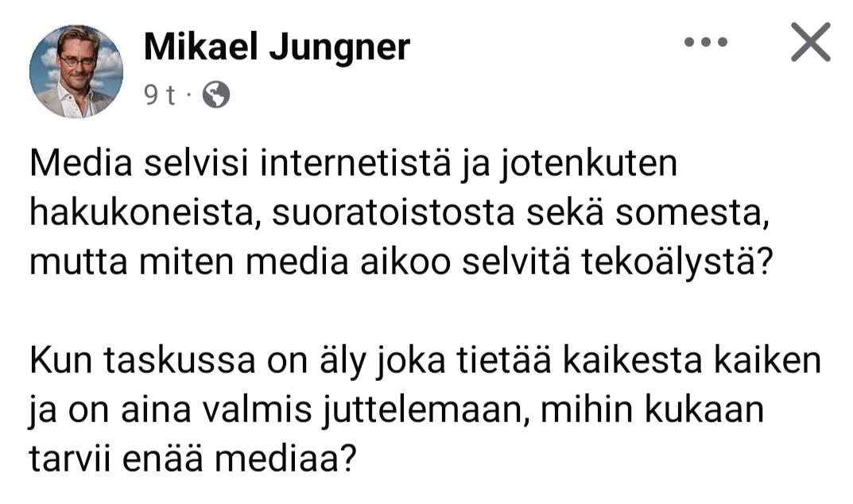Image resolution: width=853 pixels, height=504 pixels.
Task: Click the last line "tarvii enää mediaa?"
Action: [x=192, y=458]
